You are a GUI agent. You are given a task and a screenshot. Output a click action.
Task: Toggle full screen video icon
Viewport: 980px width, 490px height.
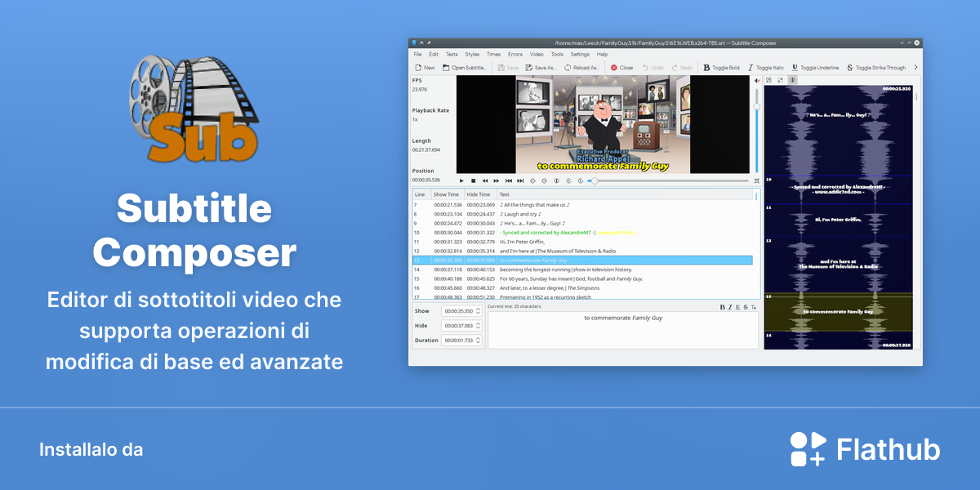pyautogui.click(x=756, y=180)
